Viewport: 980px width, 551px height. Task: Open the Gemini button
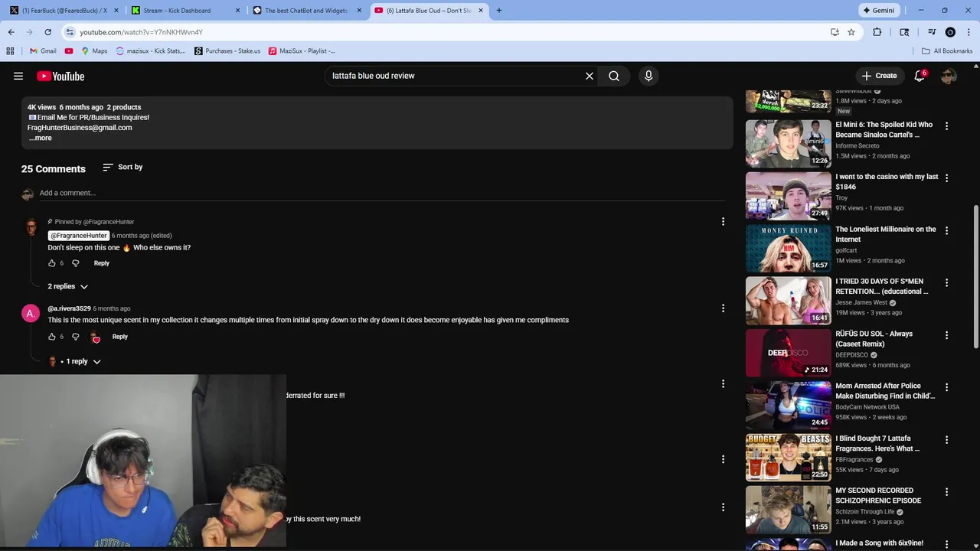pyautogui.click(x=878, y=11)
